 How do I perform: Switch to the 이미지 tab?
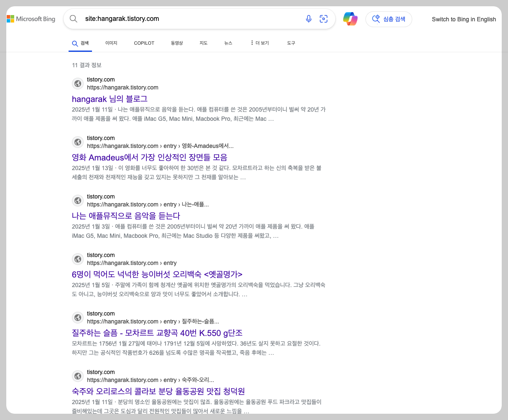coord(111,43)
